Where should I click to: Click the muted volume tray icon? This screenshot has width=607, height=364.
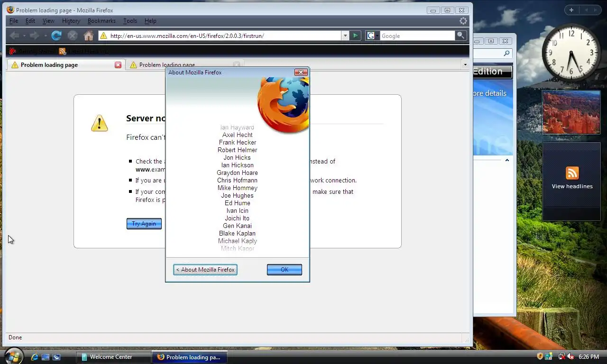coord(570,356)
